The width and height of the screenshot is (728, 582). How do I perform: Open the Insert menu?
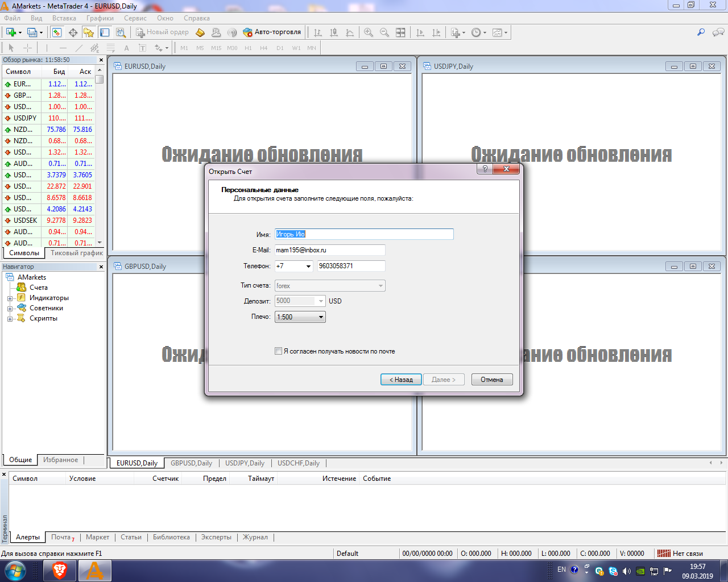coord(64,18)
